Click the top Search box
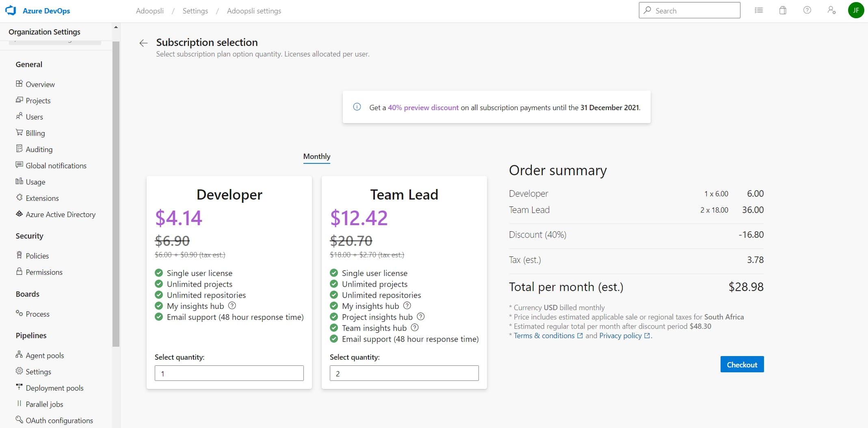 [690, 10]
